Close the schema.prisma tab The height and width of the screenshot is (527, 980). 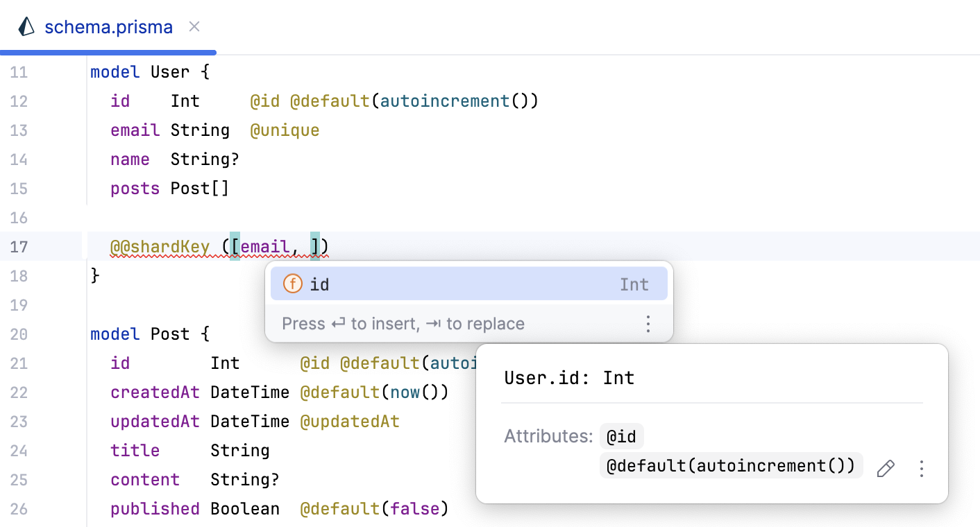tap(195, 27)
